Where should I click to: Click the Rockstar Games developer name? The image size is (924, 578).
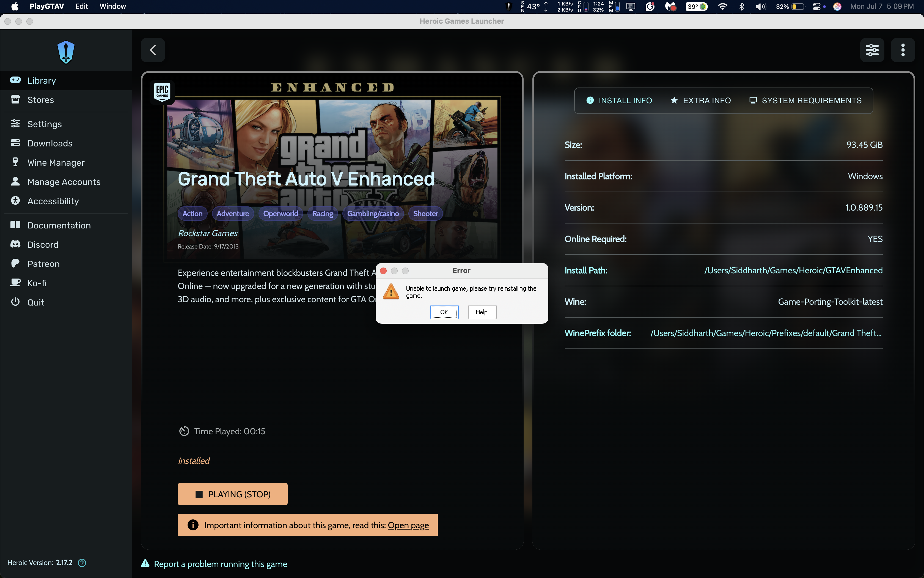coord(208,233)
